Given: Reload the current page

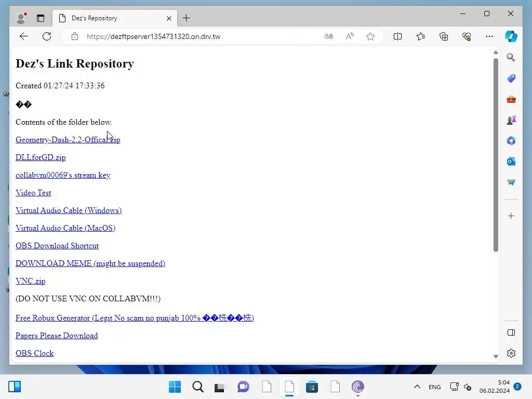Looking at the screenshot, I should coord(47,36).
